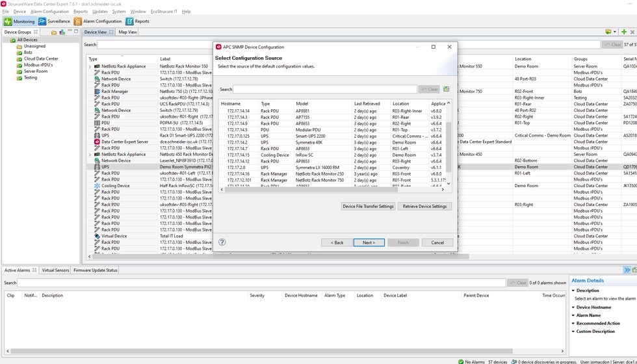The image size is (637, 364).
Task: Click the dialog search input field
Action: [x=325, y=89]
